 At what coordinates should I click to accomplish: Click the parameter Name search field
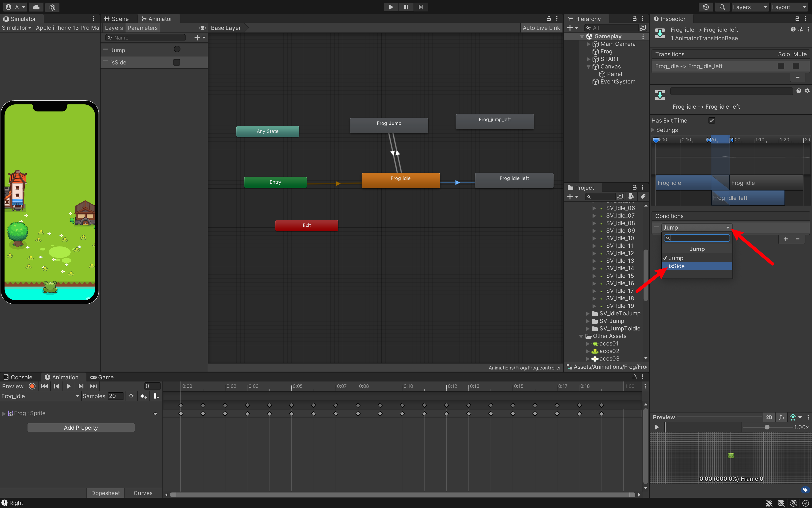(x=145, y=38)
